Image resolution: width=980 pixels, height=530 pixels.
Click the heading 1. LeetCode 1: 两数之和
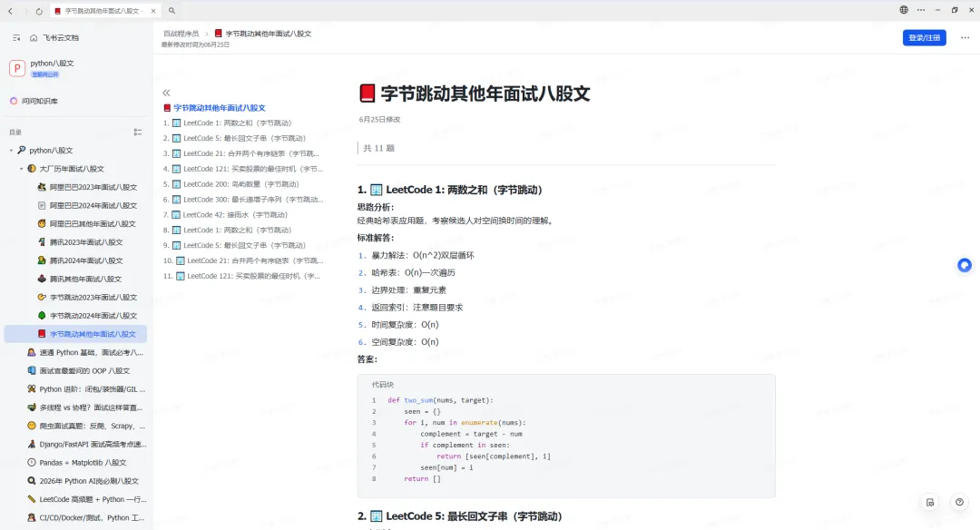[x=450, y=190]
